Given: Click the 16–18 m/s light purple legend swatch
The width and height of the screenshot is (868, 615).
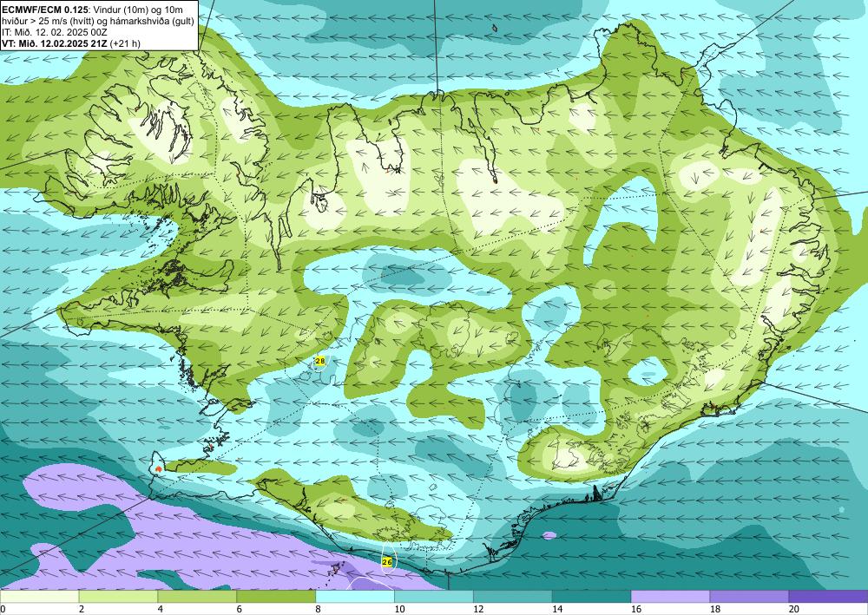Looking at the screenshot, I should point(670,596).
